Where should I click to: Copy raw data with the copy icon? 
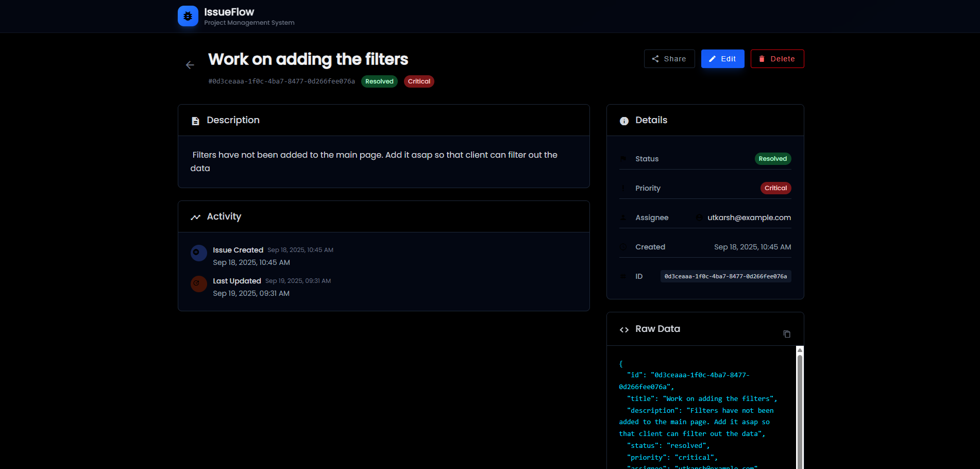tap(786, 334)
